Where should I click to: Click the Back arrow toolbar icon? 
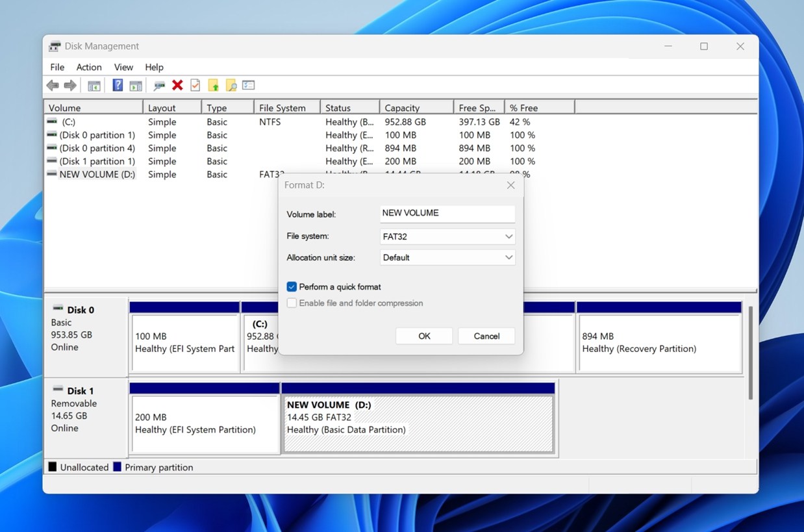click(53, 85)
